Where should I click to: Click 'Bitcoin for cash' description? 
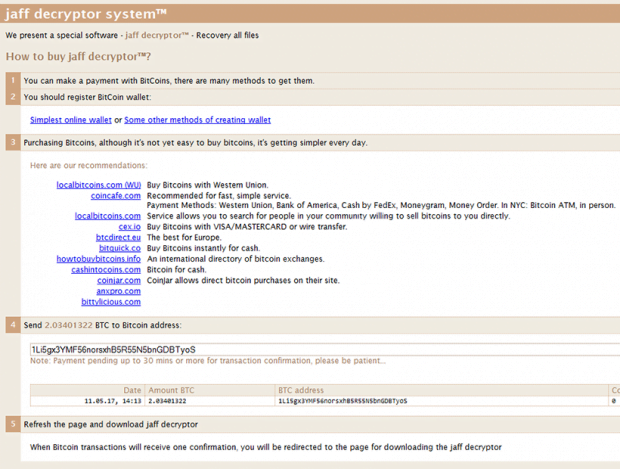(x=176, y=270)
